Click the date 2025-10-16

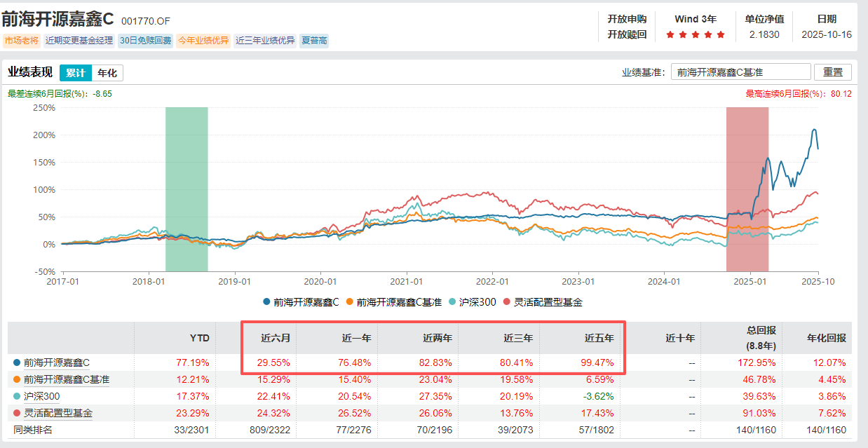pyautogui.click(x=827, y=34)
